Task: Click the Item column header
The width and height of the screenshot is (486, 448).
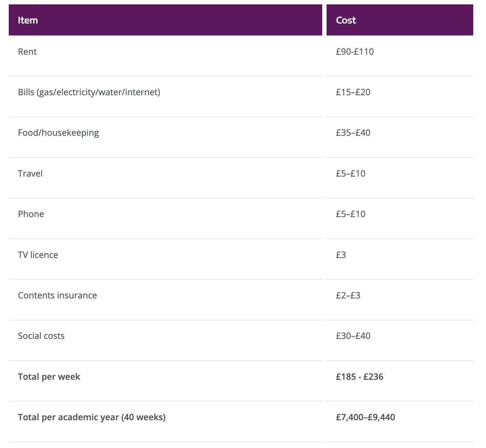Action: 28,20
